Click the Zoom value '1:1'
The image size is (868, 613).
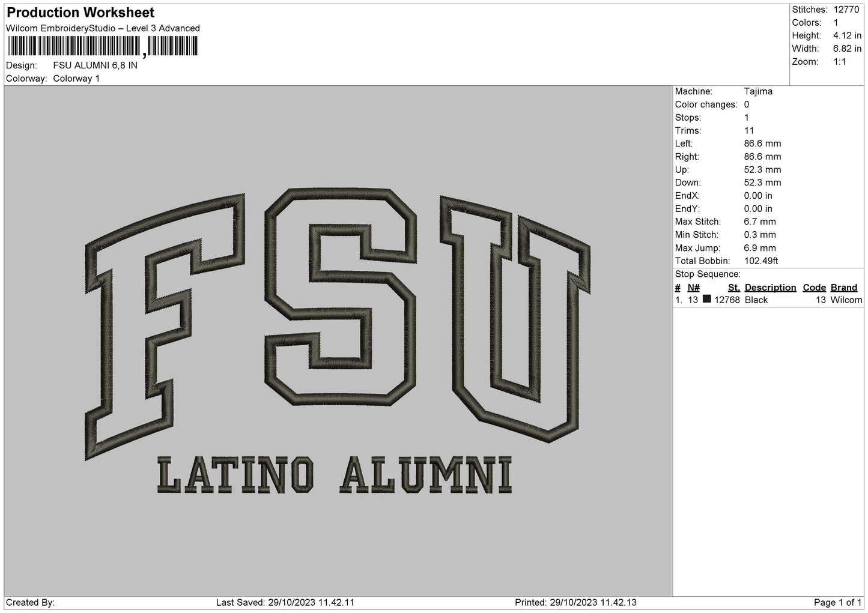840,62
